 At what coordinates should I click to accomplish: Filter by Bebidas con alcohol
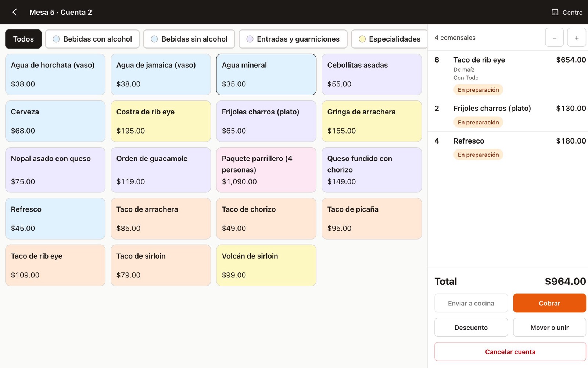click(92, 39)
